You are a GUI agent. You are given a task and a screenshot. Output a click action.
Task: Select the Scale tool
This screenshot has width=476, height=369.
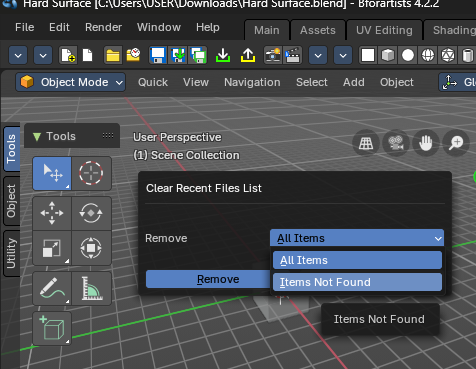click(x=52, y=248)
